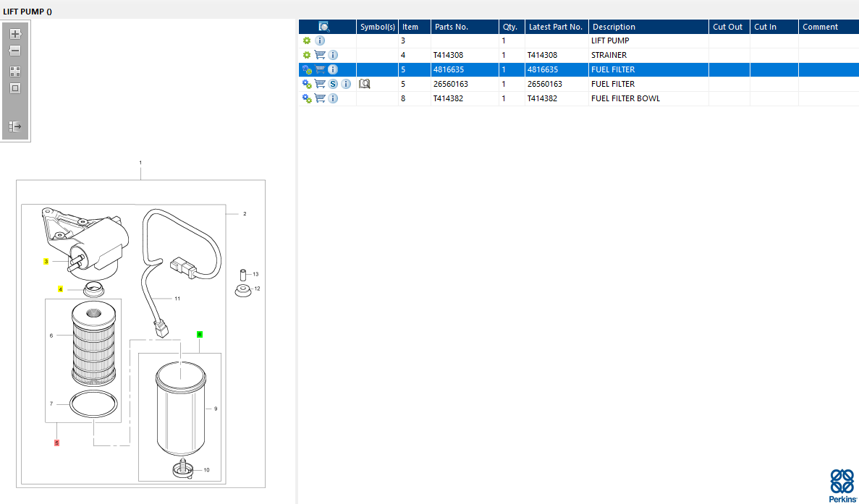Click FUEL FILTER description in 26560163 row

(613, 84)
